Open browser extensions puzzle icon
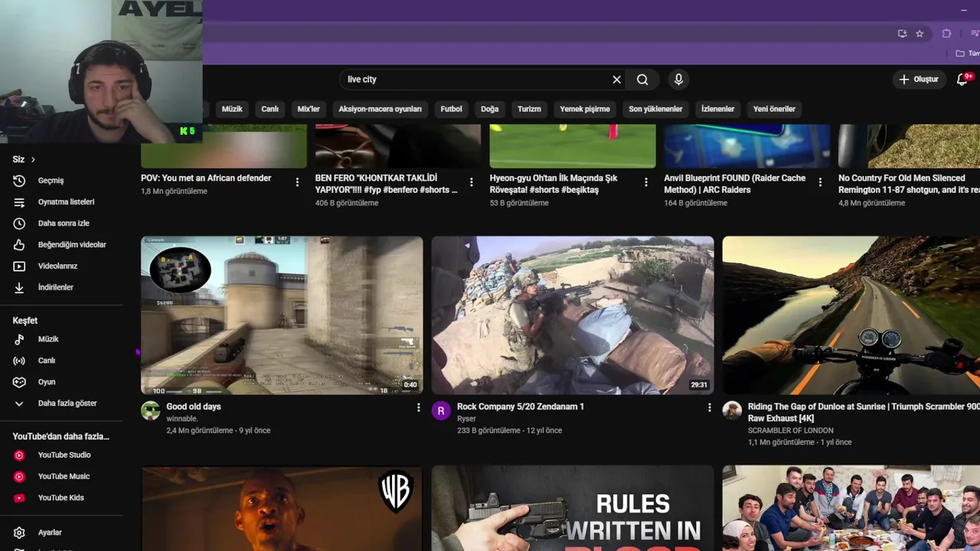The image size is (980, 551). tap(946, 34)
